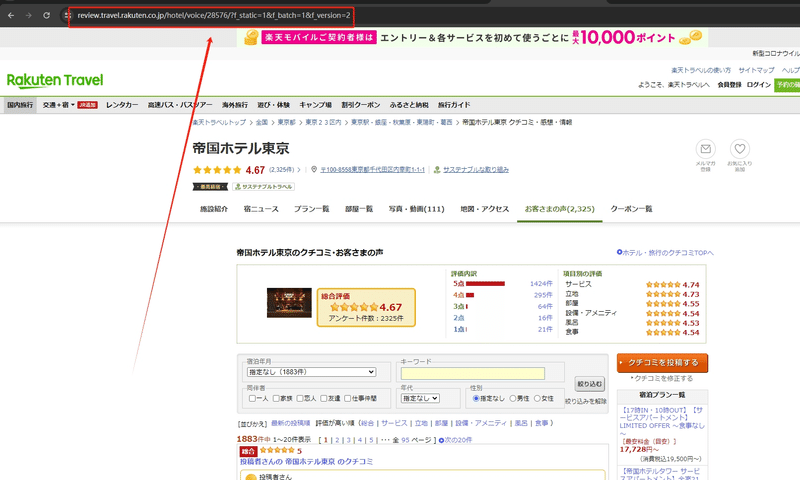Click the 絞り込む filter button
800x480 pixels.
pos(589,384)
